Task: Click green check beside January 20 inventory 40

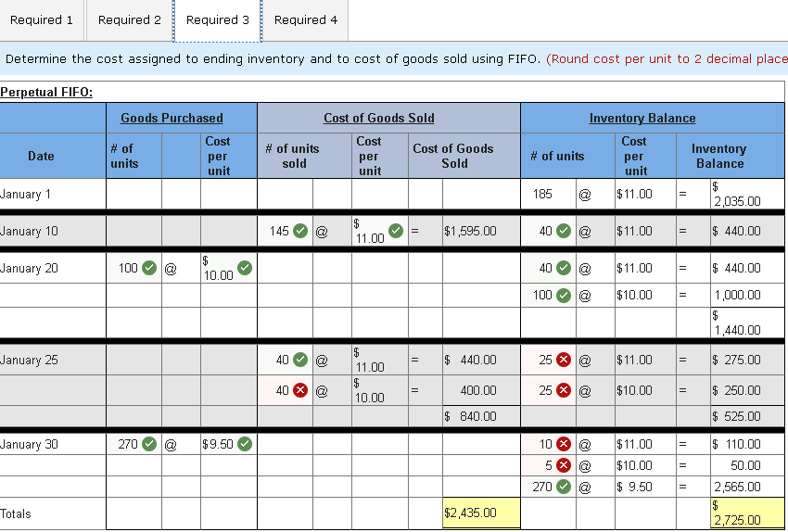Action: click(x=564, y=268)
